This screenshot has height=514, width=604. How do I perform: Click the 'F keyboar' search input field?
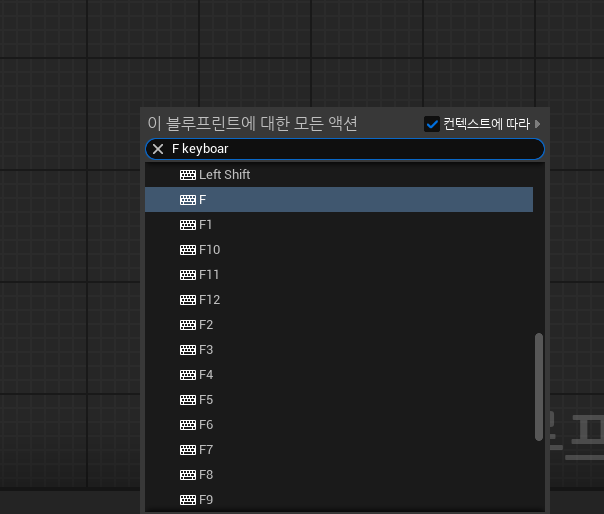(x=345, y=149)
